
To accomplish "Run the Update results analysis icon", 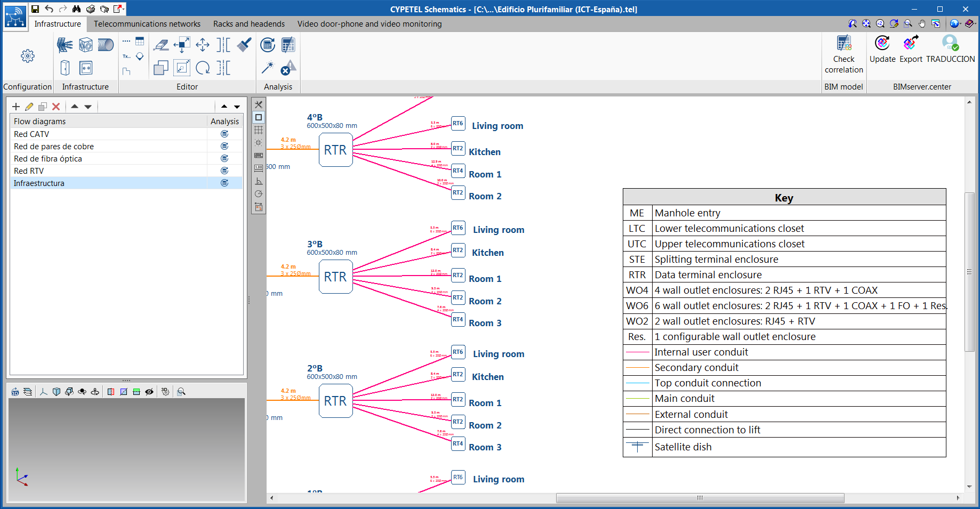I will 268,45.
